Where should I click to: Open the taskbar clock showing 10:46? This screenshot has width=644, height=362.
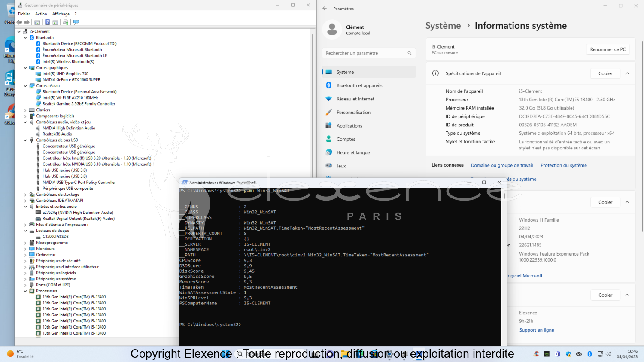coord(627,354)
